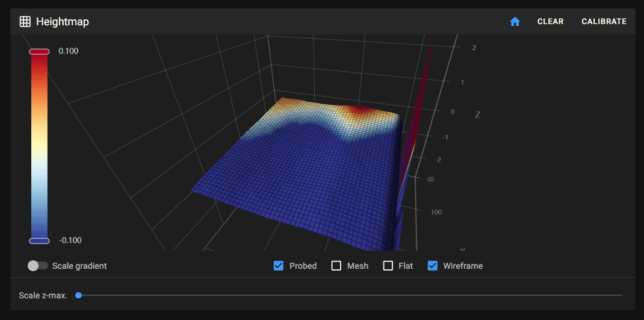The width and height of the screenshot is (644, 320).
Task: Click the Scale z-max slider track
Action: coord(349,295)
